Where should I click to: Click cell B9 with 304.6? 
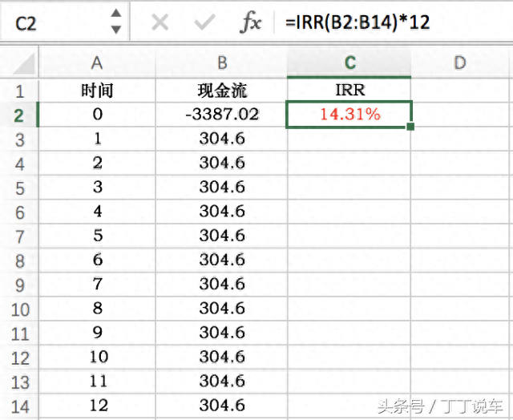click(222, 285)
